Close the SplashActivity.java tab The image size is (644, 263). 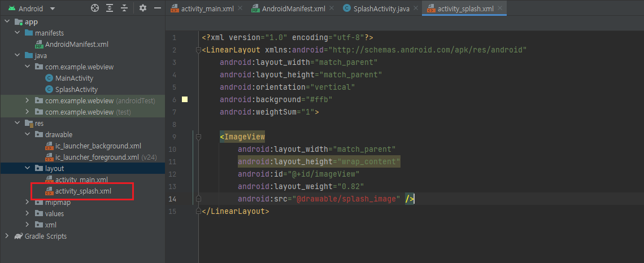point(415,8)
